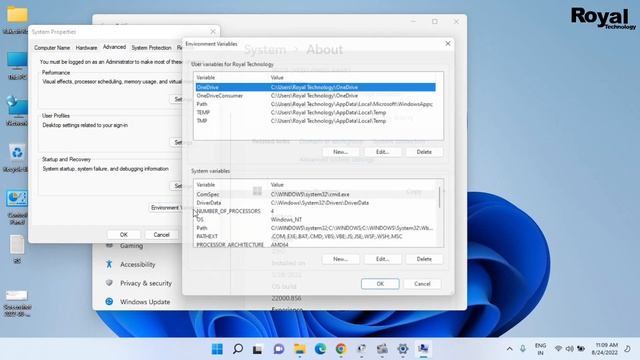Open Privacy & security in Settings
This screenshot has width=640, height=360.
146,283
